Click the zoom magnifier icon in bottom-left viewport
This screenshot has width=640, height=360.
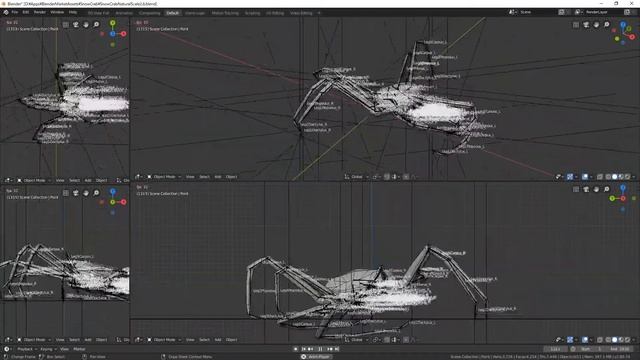pos(96,193)
